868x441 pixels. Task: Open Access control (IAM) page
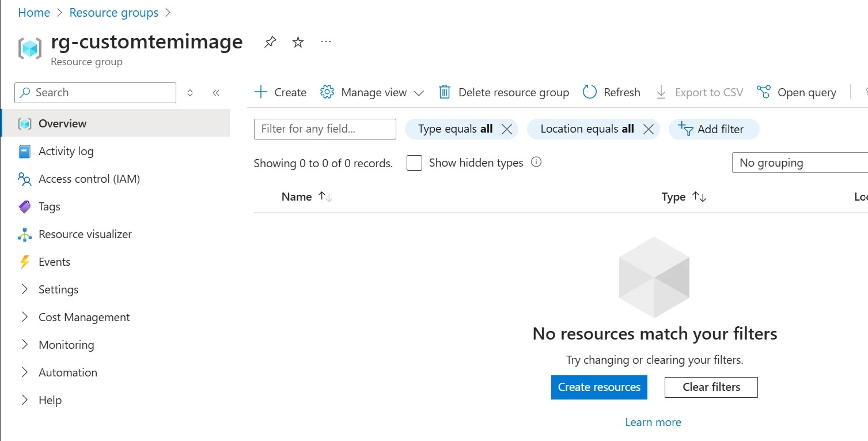[89, 179]
